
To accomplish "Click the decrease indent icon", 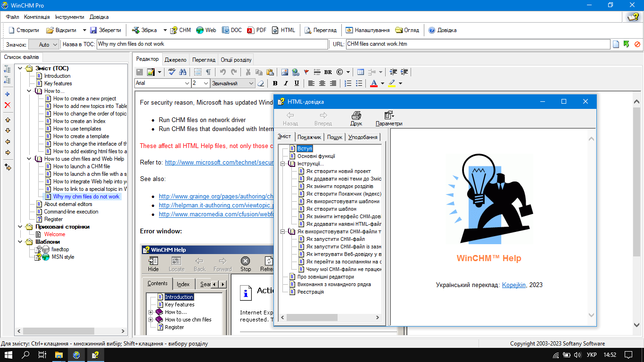I will pyautogui.click(x=393, y=72).
